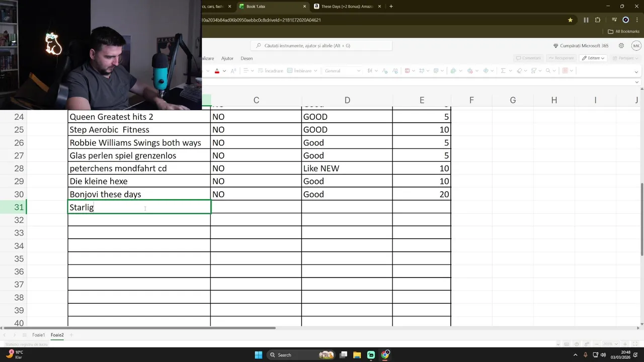Viewport: 644px width, 362px height.
Task: Select column D header
Action: click(347, 101)
